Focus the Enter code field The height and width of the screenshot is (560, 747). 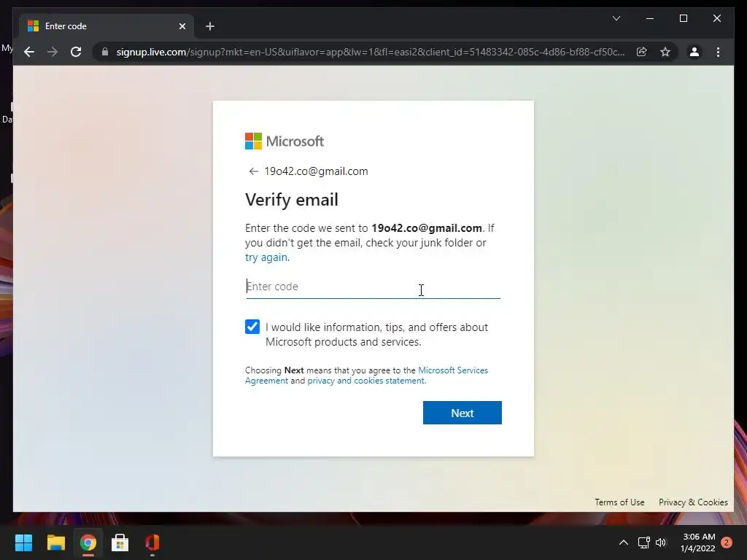click(x=373, y=287)
